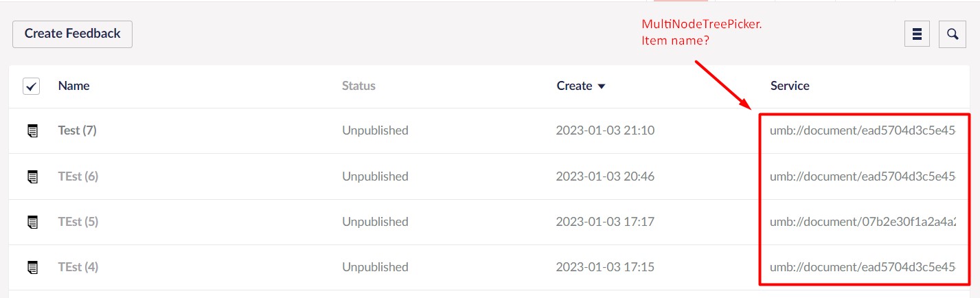Click the document icon beside TEst (5)

tap(32, 222)
